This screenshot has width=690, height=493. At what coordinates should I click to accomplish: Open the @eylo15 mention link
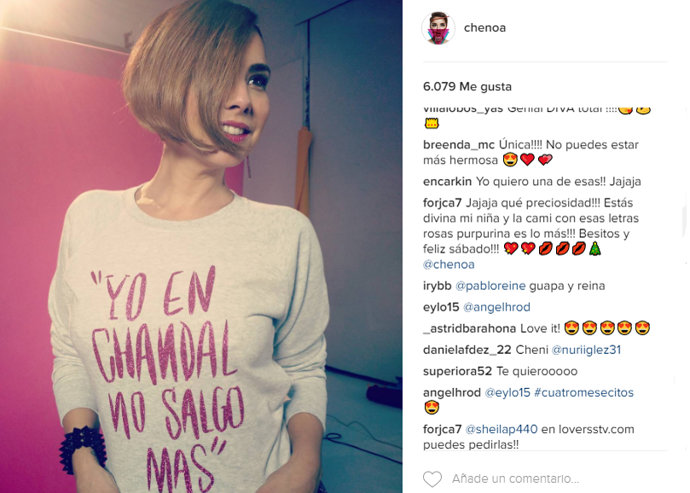(507, 393)
